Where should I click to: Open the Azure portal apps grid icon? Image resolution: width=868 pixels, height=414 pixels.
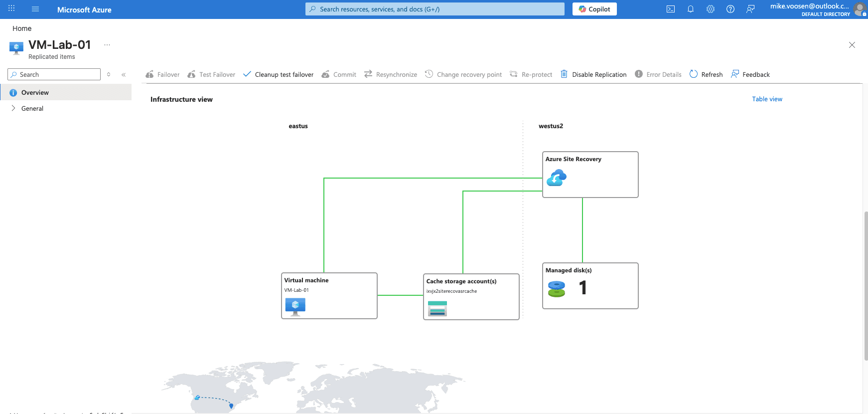11,8
